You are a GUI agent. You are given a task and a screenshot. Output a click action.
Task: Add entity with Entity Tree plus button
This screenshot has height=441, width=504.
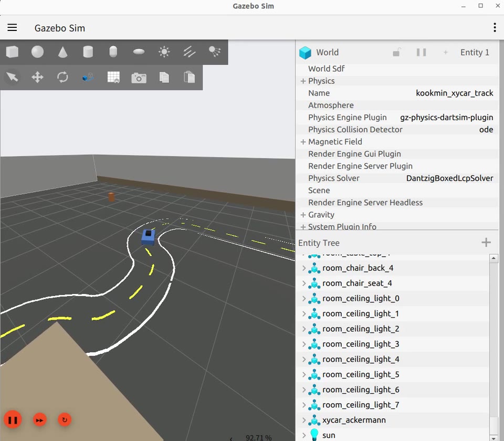point(486,243)
